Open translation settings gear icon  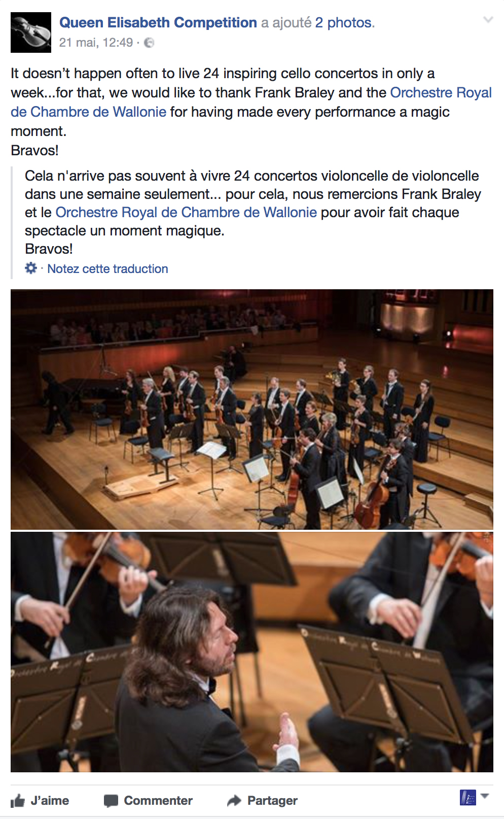coord(31,268)
